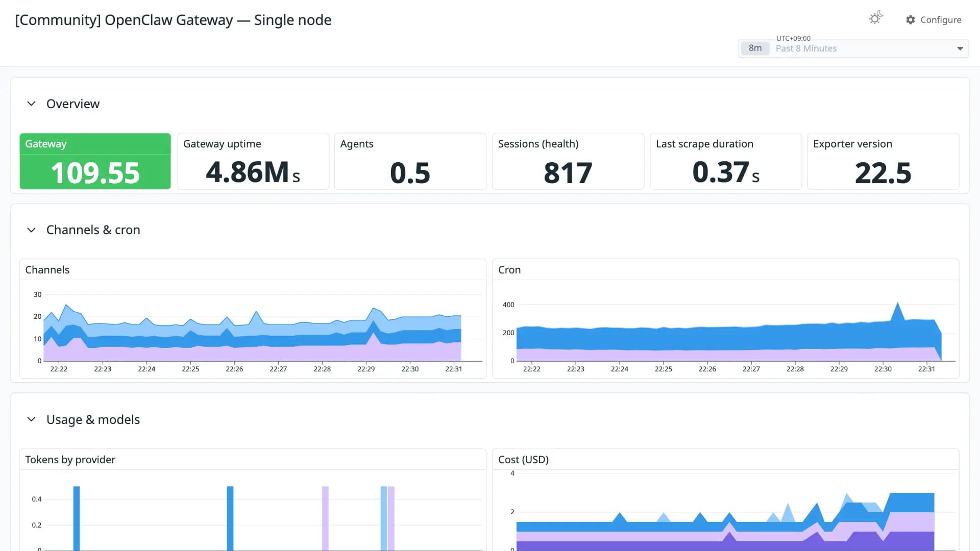Click the Agents 0.5 value
Viewport: 980px width, 551px height.
click(410, 172)
